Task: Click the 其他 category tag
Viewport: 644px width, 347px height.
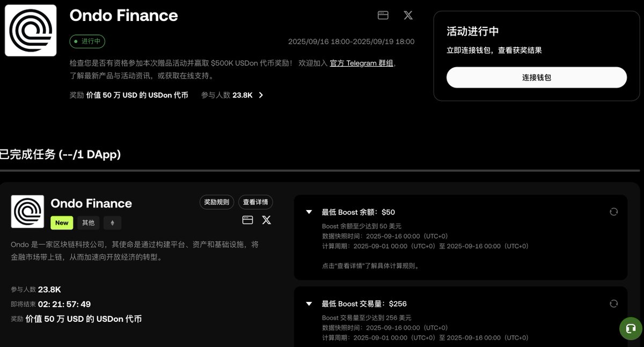Action: (88, 222)
